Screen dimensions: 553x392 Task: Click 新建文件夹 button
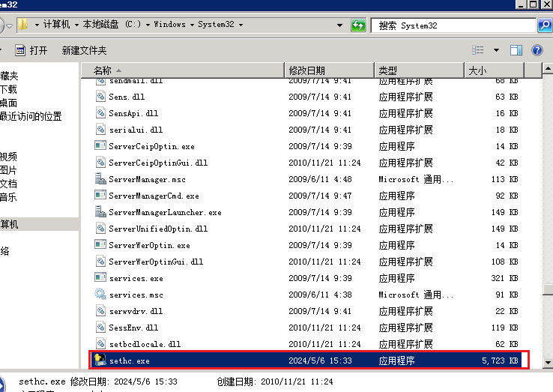(84, 50)
